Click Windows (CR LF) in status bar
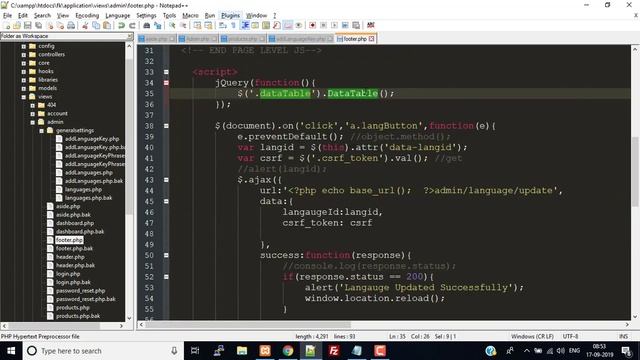640x360 pixels. pyautogui.click(x=532, y=337)
